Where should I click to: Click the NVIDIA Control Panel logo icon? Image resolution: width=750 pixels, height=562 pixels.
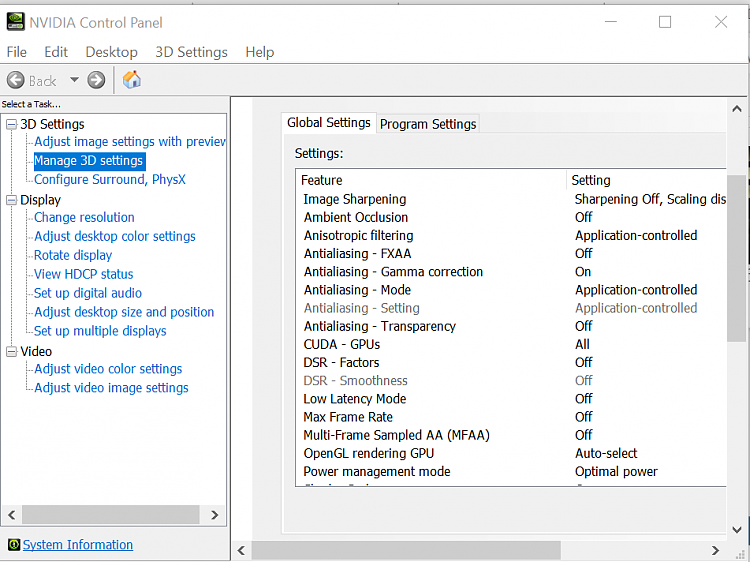click(15, 22)
